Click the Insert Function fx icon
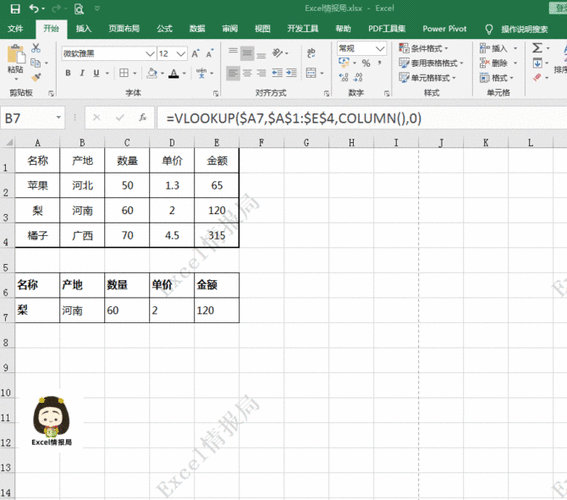This screenshot has width=567, height=500. pyautogui.click(x=143, y=117)
